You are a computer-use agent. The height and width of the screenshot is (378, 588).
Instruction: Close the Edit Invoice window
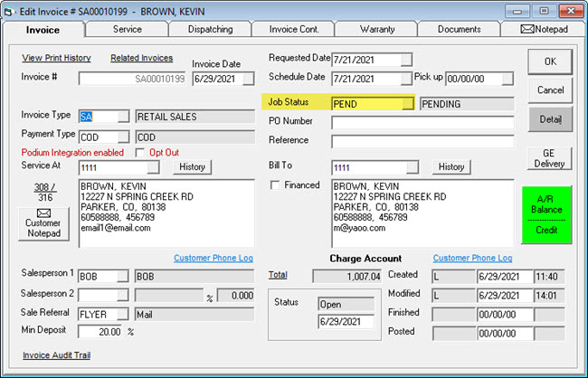pos(571,11)
